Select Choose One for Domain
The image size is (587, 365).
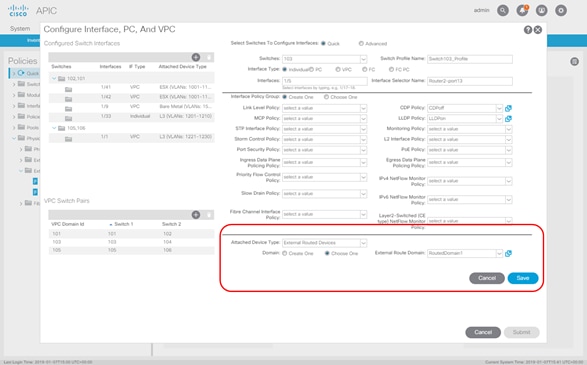(327, 253)
